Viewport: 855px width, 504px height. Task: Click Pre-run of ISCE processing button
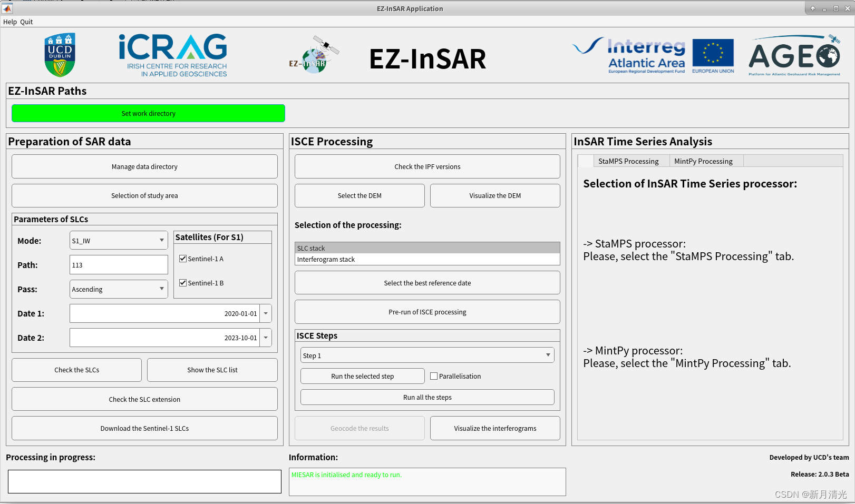427,312
